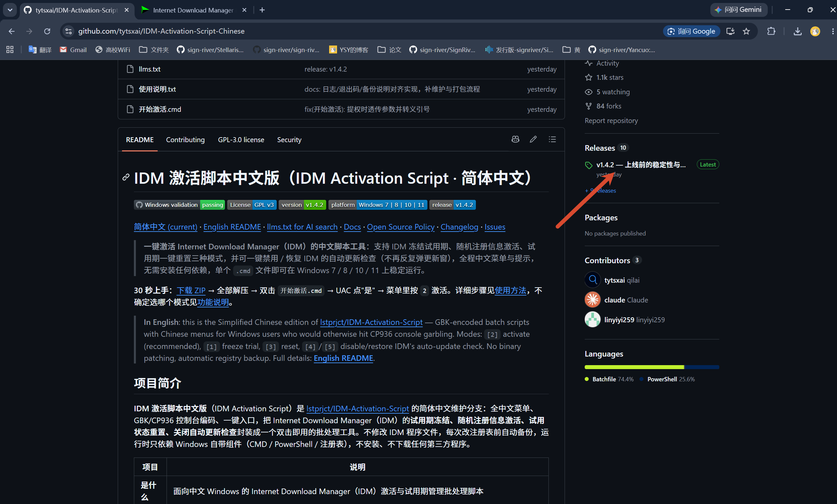Click platform Windows badge

[x=378, y=205]
